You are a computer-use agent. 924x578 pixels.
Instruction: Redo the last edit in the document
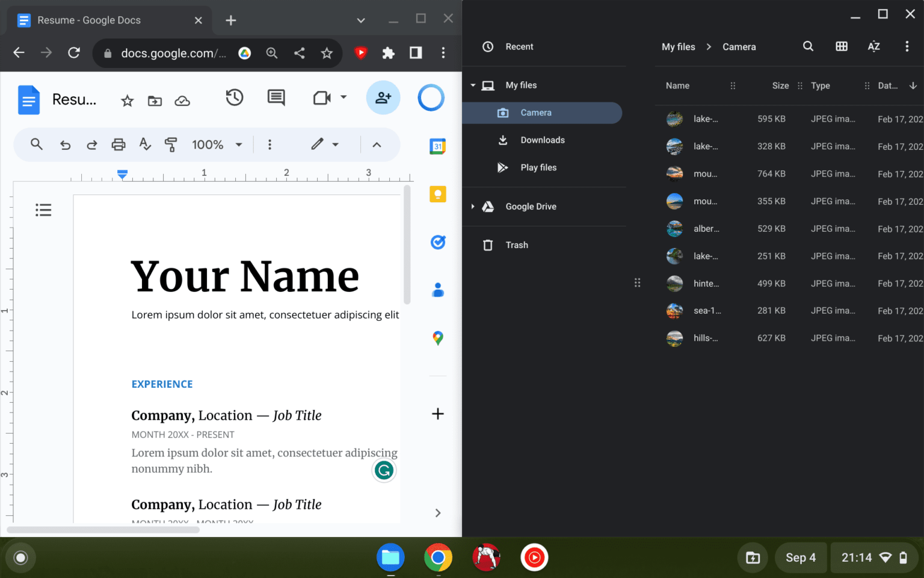[91, 144]
